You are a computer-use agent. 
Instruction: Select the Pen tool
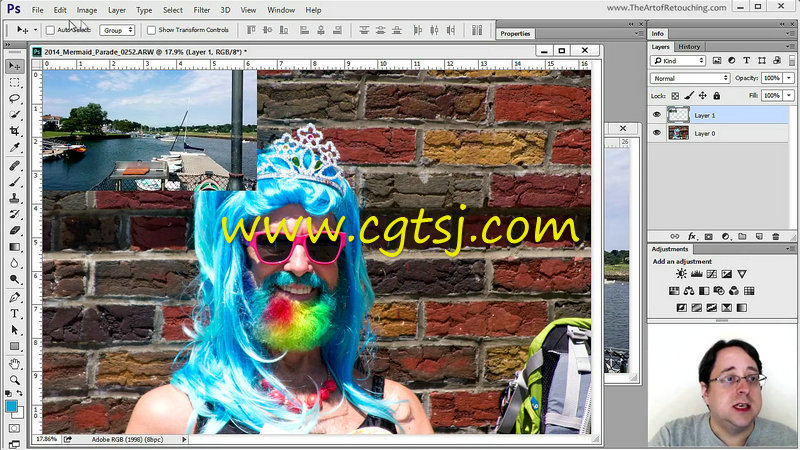click(x=14, y=297)
